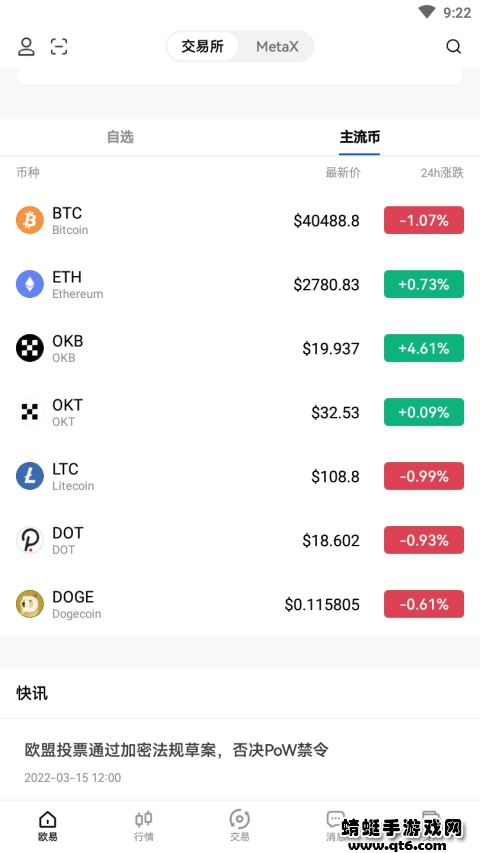This screenshot has height=853, width=480.
Task: Tap the Dogecoin logo icon
Action: click(29, 604)
